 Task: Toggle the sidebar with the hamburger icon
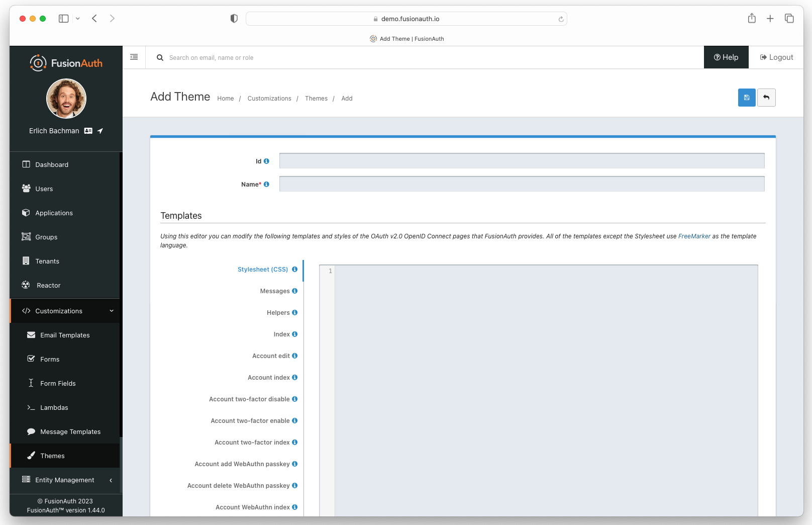[134, 57]
